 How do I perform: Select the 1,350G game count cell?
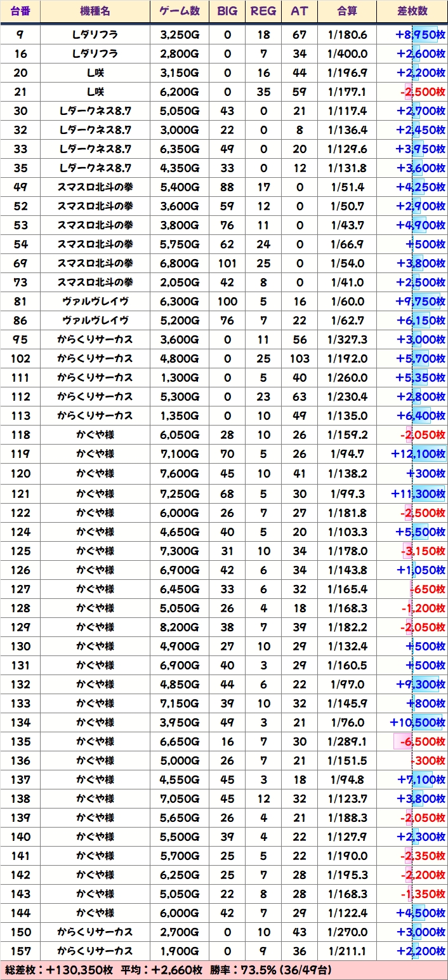pos(180,415)
